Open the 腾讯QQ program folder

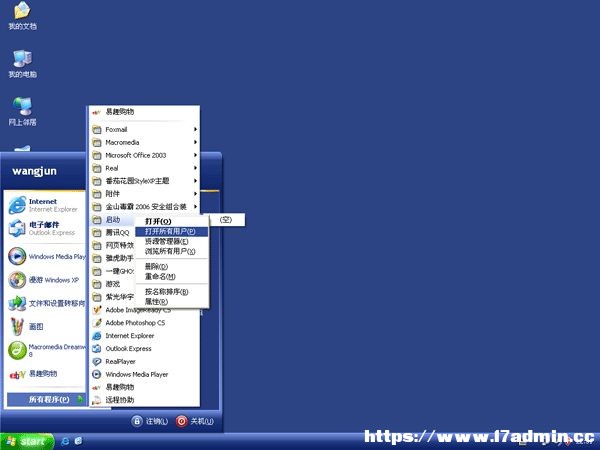tap(112, 232)
